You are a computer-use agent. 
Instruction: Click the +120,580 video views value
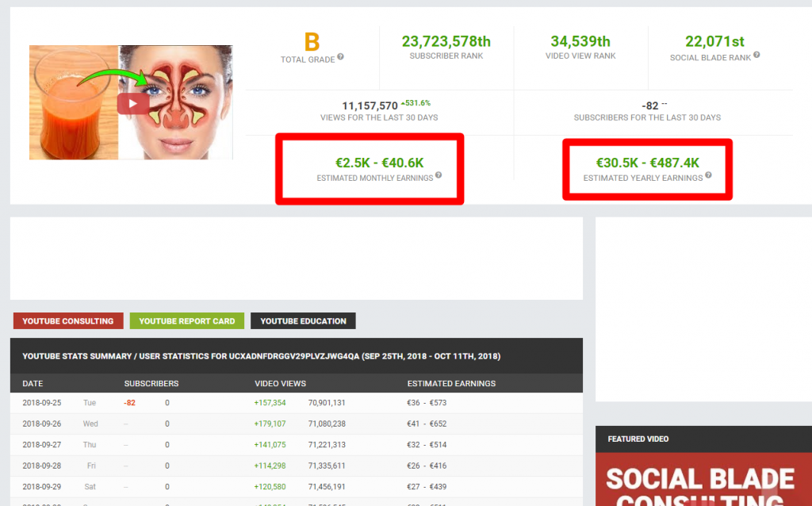[270, 486]
